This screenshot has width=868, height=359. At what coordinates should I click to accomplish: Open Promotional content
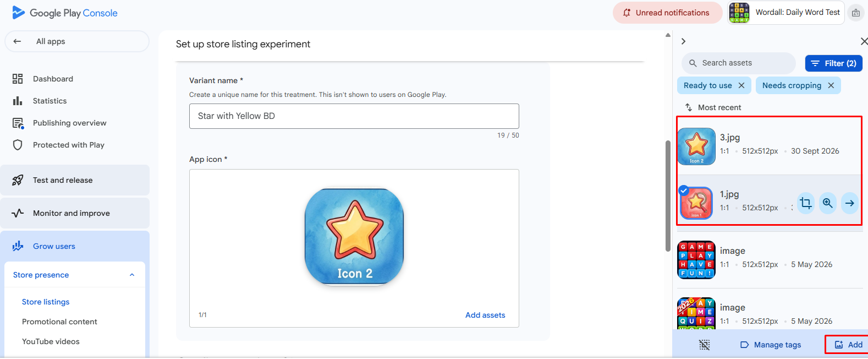[59, 322]
